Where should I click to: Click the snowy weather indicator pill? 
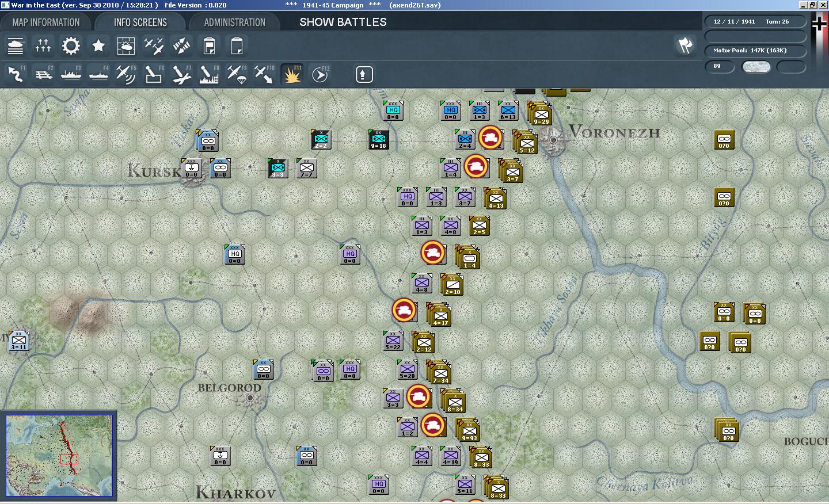click(x=756, y=67)
